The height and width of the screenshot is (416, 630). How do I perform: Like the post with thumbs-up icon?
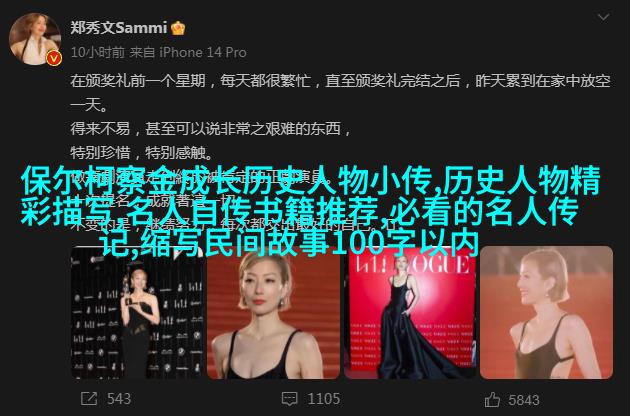pos(492,399)
